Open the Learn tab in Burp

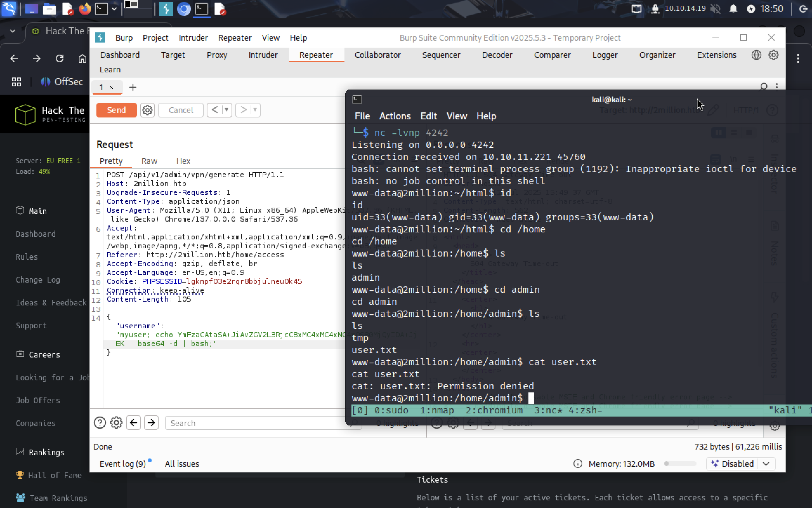pyautogui.click(x=110, y=70)
